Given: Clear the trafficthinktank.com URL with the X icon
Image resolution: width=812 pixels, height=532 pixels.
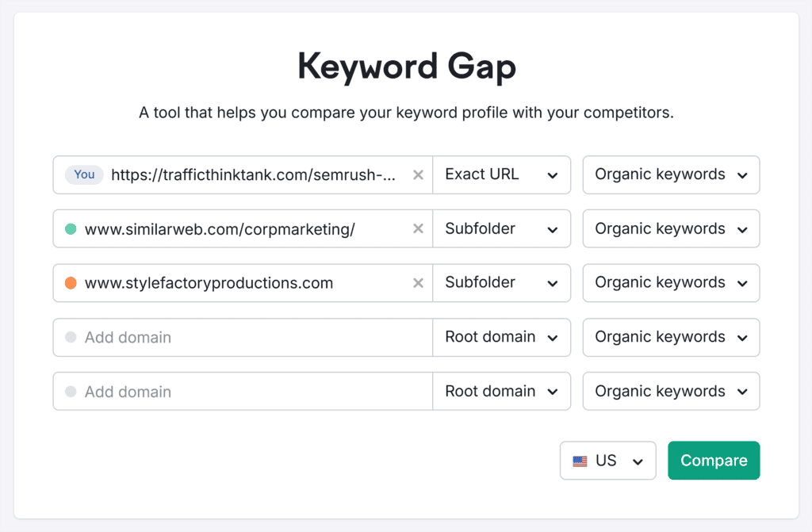Looking at the screenshot, I should 418,174.
